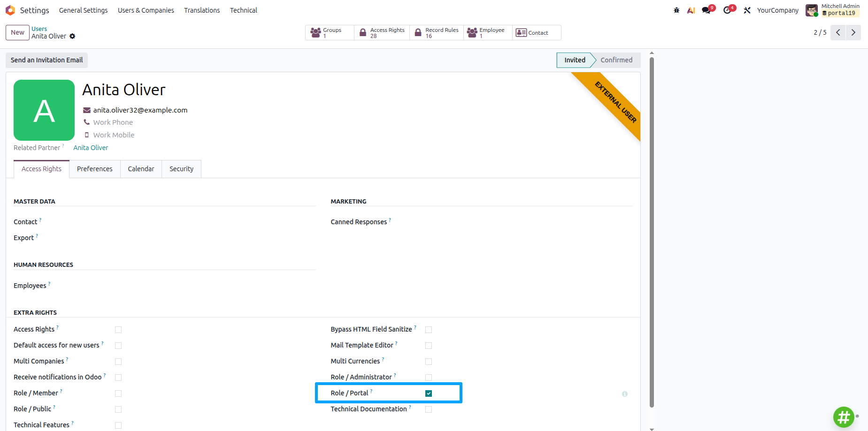Click the debug bug icon in top bar
The width and height of the screenshot is (868, 431).
tap(676, 10)
